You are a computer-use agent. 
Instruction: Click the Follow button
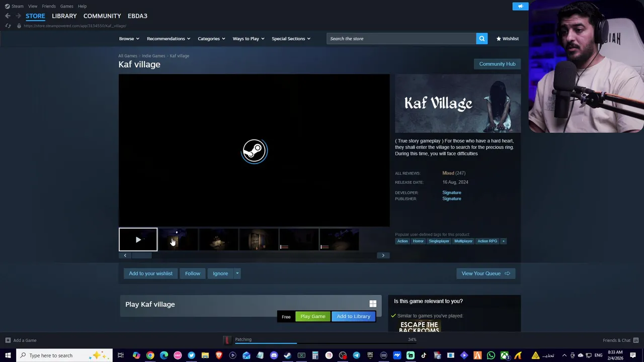pos(192,274)
